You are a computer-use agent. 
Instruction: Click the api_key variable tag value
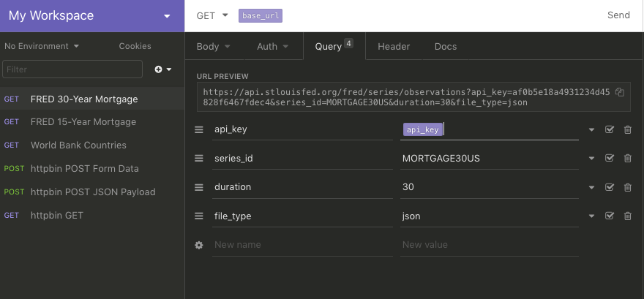click(423, 129)
